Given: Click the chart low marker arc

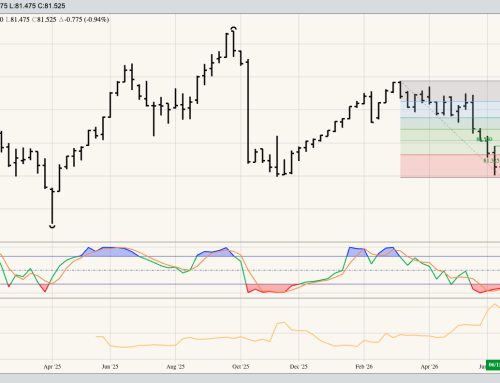Looking at the screenshot, I should point(52,227).
